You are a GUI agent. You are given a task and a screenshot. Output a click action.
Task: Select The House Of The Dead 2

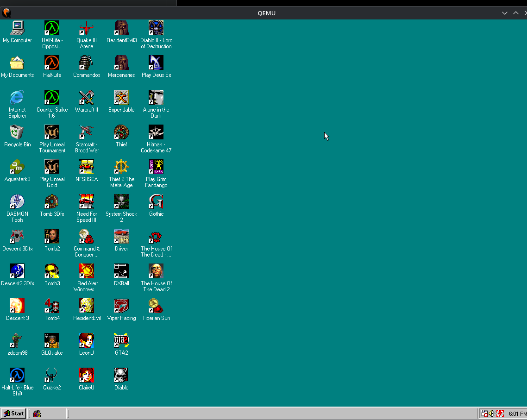point(156,271)
